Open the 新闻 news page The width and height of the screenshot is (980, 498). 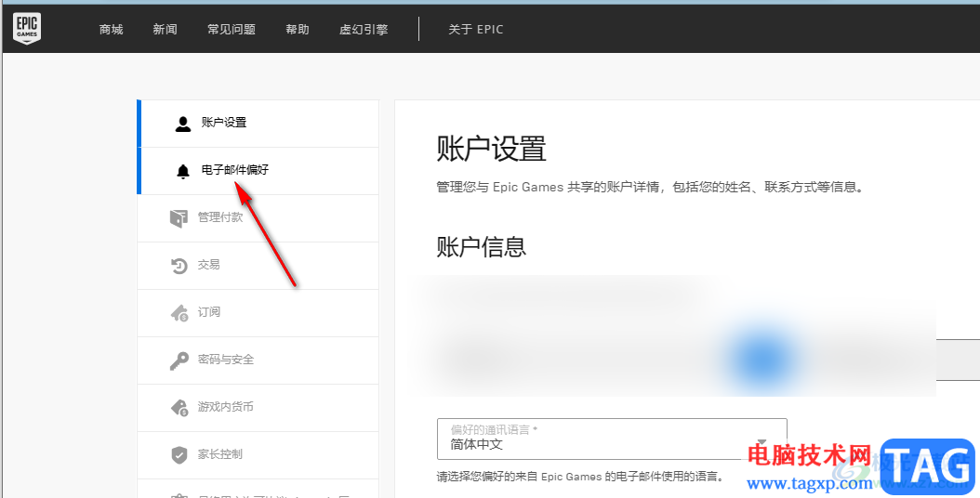click(165, 30)
